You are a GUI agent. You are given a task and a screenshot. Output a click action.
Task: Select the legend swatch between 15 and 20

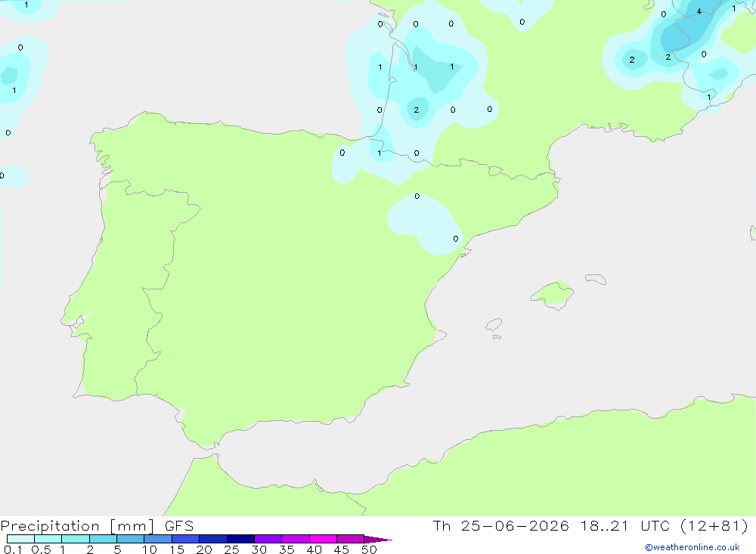[186, 539]
